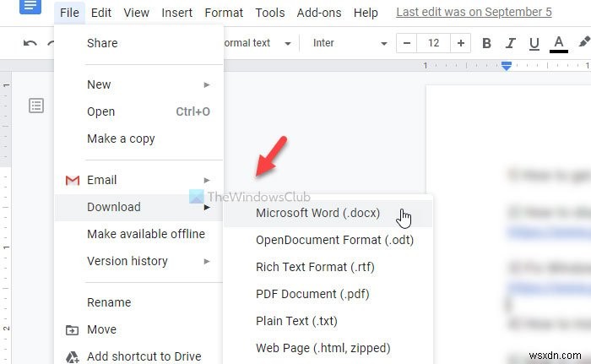Viewport: 591px width, 364px height.
Task: Toggle underline formatting
Action: pos(534,43)
